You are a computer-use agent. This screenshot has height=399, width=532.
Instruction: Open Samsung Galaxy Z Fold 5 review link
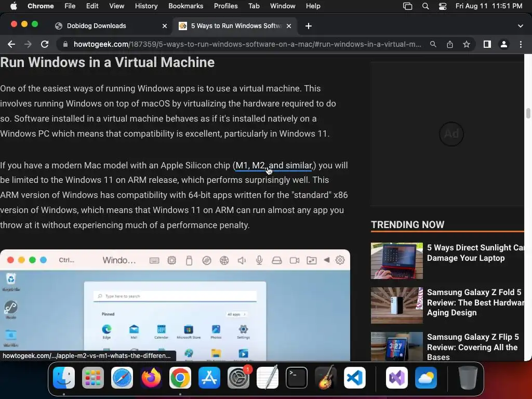(x=475, y=302)
